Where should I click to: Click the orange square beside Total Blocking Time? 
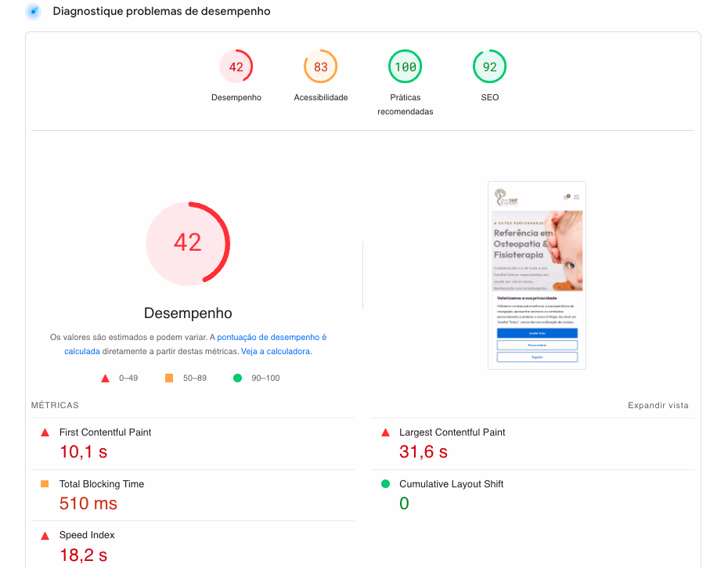[x=45, y=484]
